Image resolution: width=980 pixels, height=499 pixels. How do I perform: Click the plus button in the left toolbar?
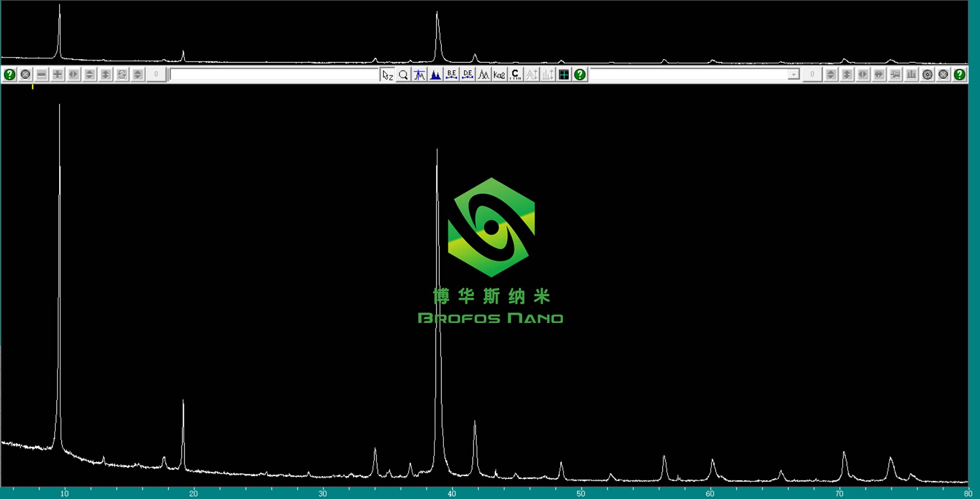pos(58,74)
